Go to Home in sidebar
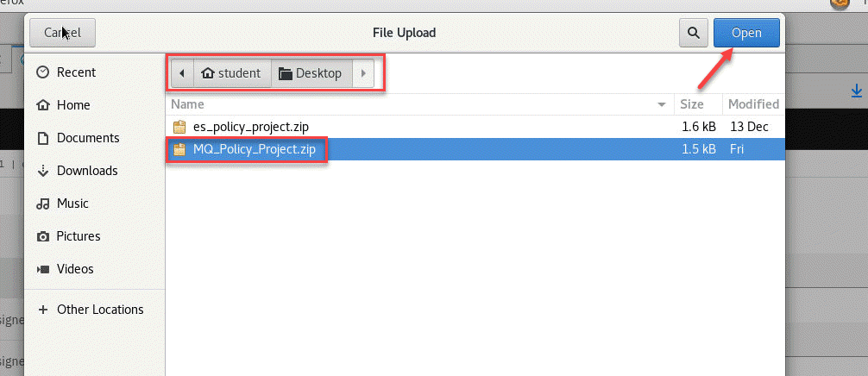 coord(72,105)
